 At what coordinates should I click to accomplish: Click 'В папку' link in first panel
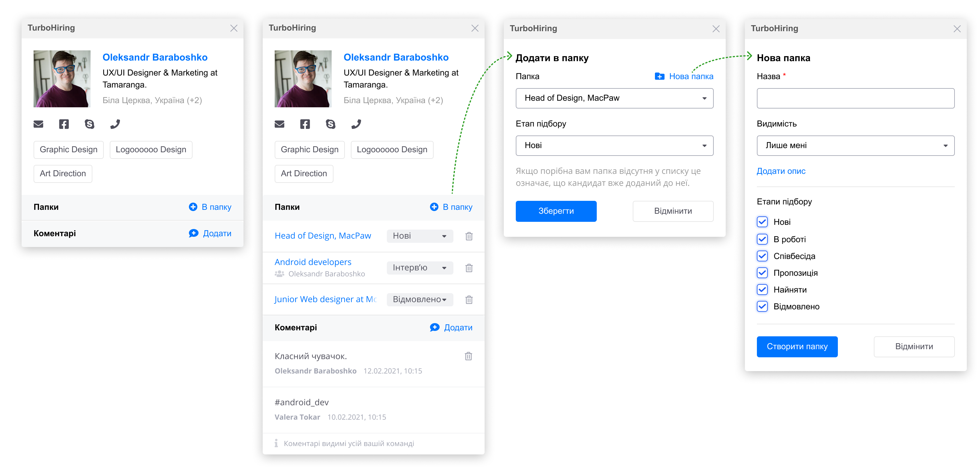click(x=217, y=207)
